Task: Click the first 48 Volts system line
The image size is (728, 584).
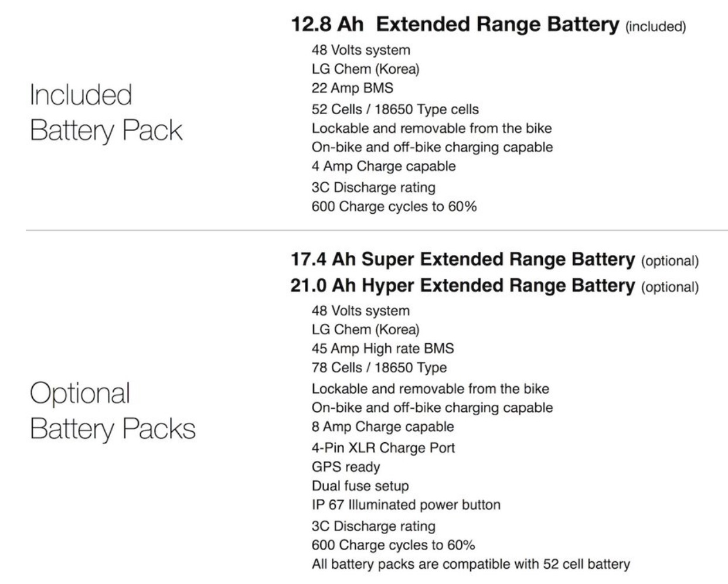Action: coord(360,50)
